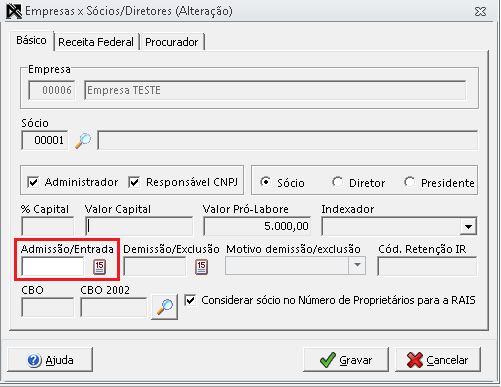Close the Empresas x Sócios/Diretores window
This screenshot has height=387, width=501.
480,12
